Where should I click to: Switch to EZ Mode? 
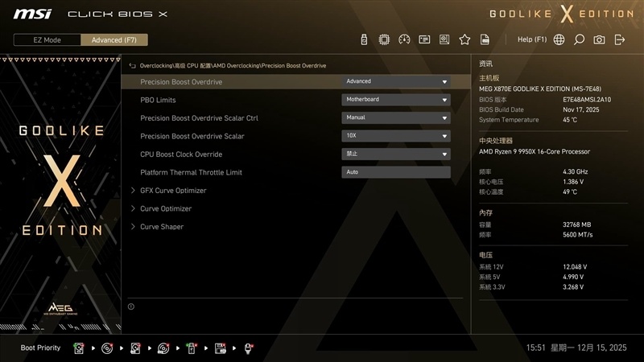[47, 39]
